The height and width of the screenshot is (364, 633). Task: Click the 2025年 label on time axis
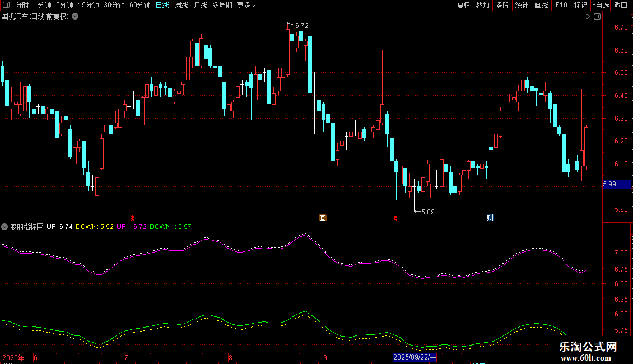[13, 357]
